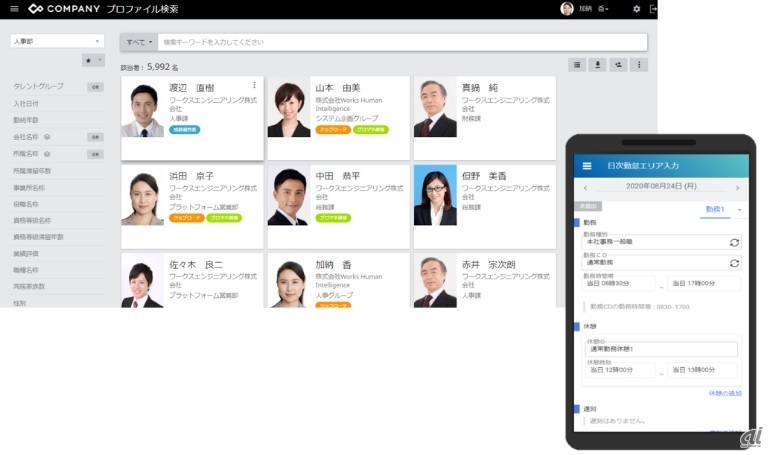Select the 職種名称 filter
Image resolution: width=770 pixels, height=455 pixels.
tap(26, 270)
